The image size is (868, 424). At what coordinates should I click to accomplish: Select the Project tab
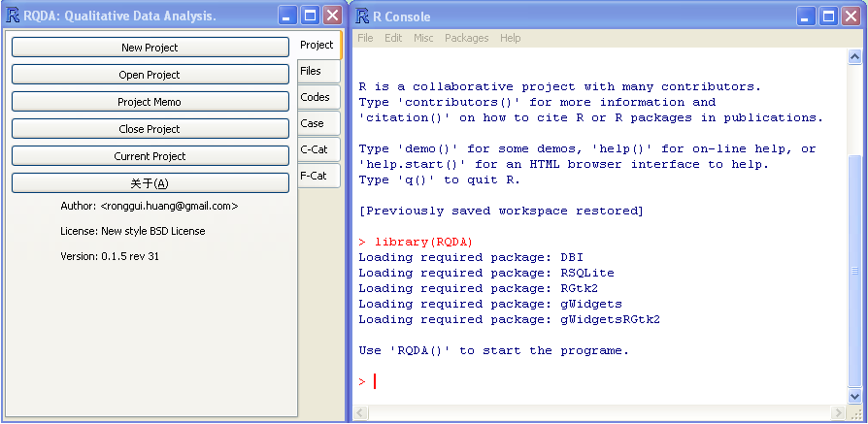click(x=317, y=45)
